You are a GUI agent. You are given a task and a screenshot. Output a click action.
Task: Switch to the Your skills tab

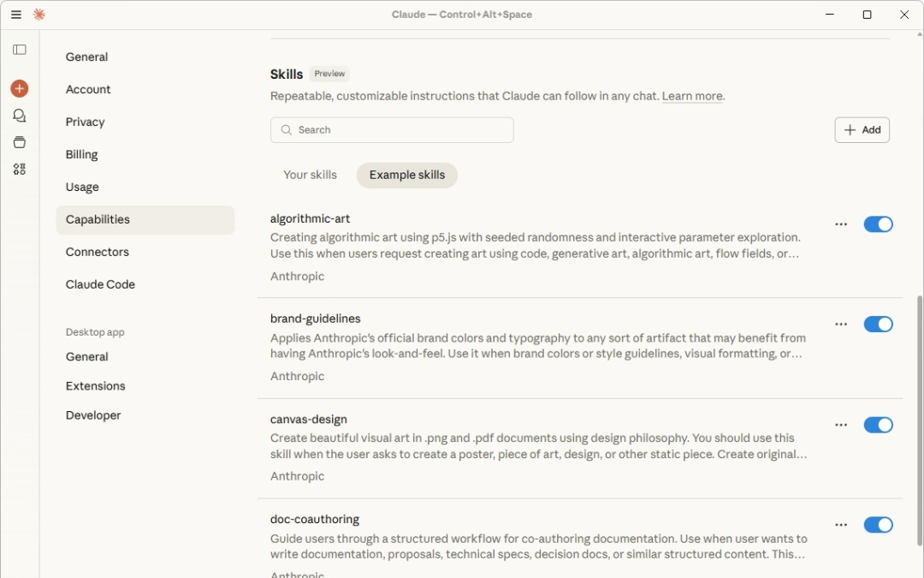(x=310, y=175)
